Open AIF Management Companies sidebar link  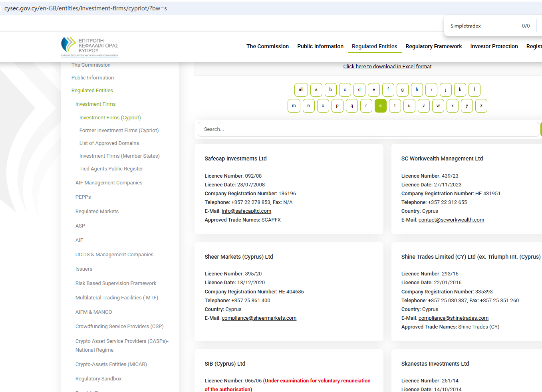(109, 183)
